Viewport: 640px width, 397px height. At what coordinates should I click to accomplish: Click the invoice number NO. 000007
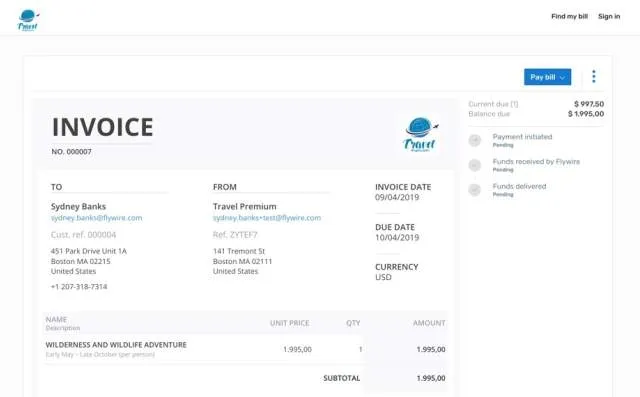tap(71, 152)
